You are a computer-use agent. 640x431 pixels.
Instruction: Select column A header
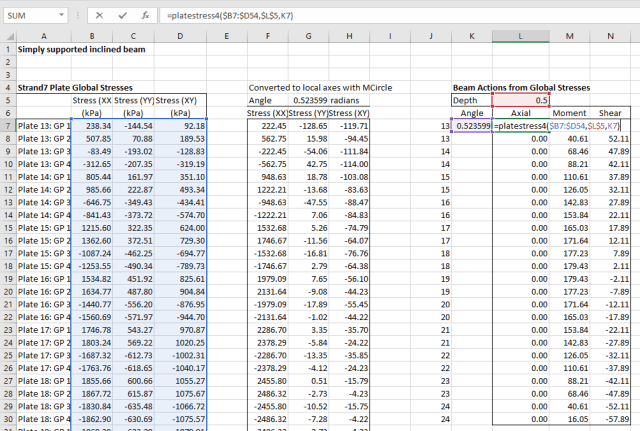[44, 37]
